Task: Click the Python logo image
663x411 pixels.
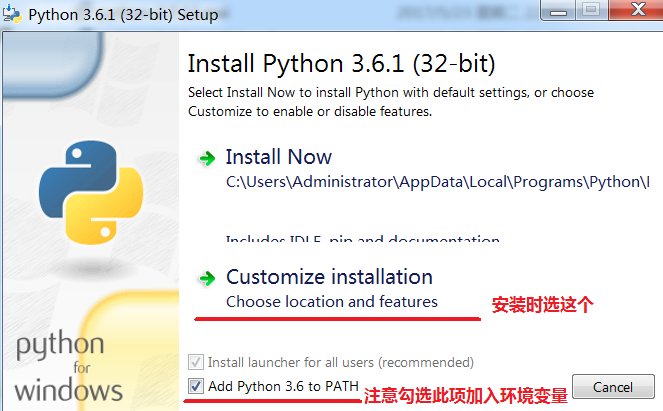Action: point(91,192)
